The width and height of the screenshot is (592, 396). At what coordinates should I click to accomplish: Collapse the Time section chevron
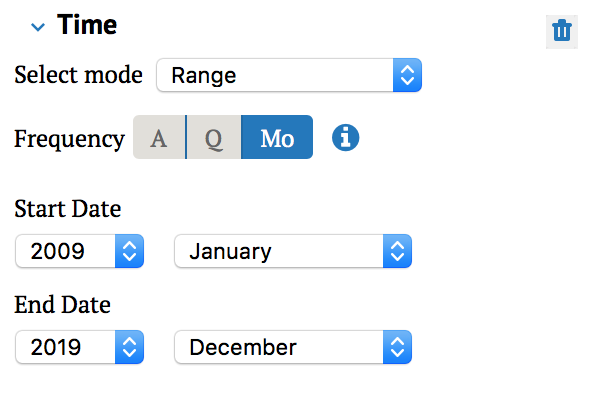38,27
